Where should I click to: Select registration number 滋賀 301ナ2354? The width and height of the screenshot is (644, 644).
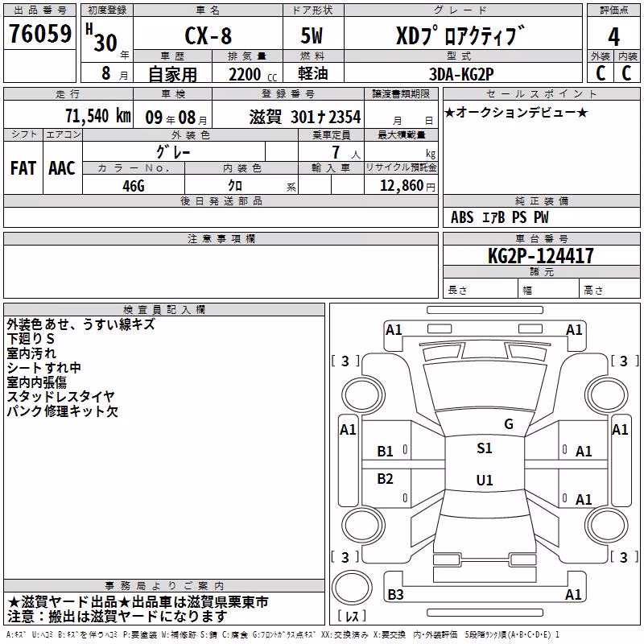pyautogui.click(x=305, y=118)
